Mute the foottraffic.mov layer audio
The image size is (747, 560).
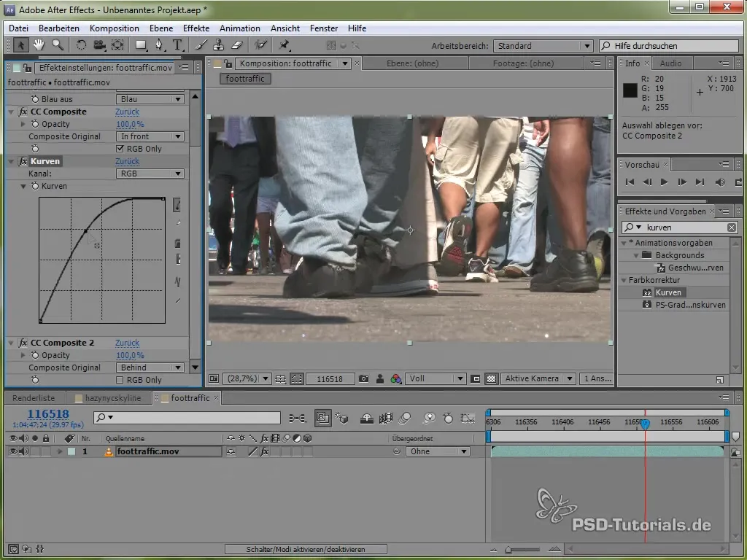click(x=23, y=451)
